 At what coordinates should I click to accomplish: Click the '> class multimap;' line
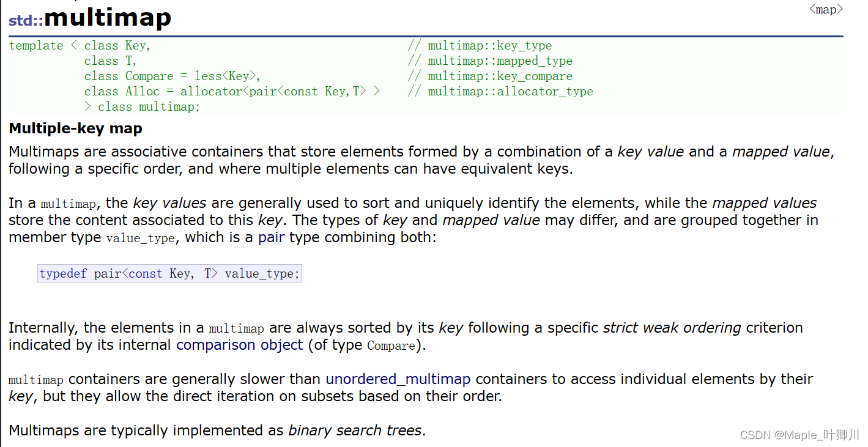click(142, 106)
